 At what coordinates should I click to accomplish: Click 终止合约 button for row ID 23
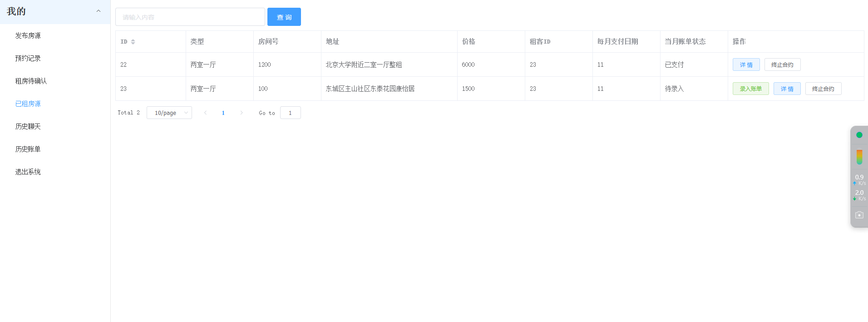click(823, 89)
